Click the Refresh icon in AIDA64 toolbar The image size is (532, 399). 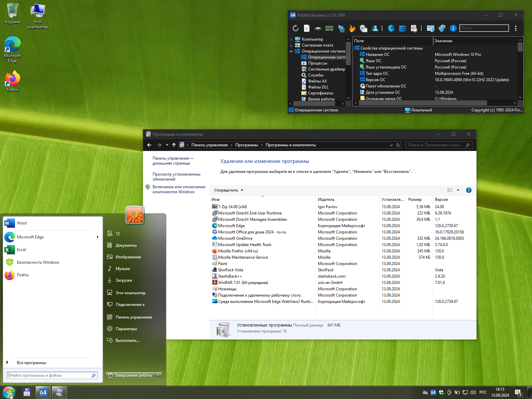pos(295,28)
